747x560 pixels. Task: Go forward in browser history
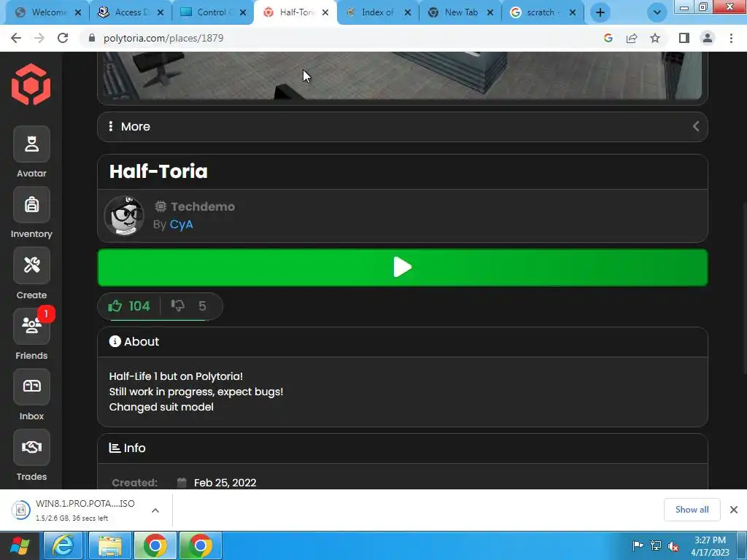pyautogui.click(x=39, y=38)
